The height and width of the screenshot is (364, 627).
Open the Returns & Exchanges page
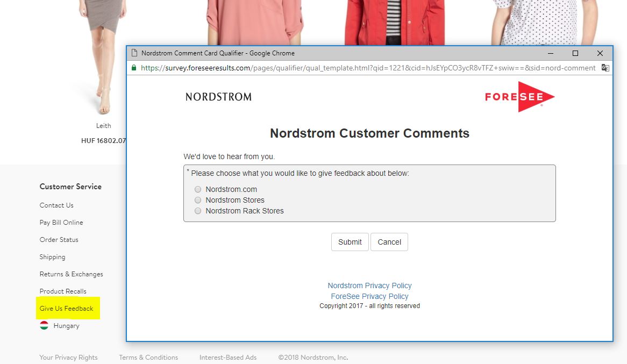71,274
